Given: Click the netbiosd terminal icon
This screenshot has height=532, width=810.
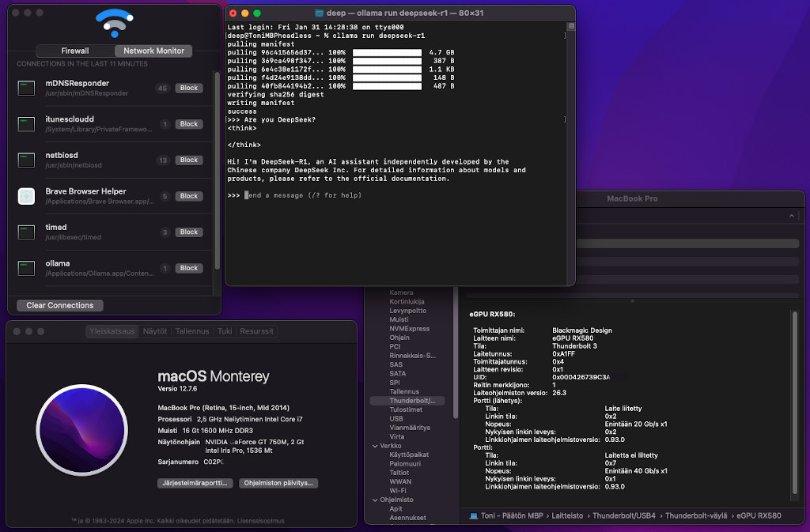Looking at the screenshot, I should point(27,160).
